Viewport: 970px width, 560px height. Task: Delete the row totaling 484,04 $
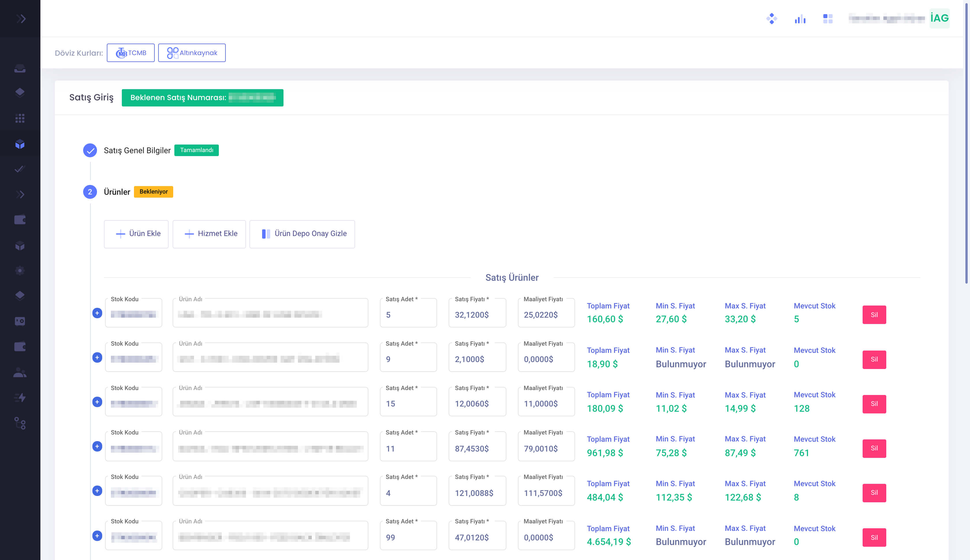pos(874,493)
